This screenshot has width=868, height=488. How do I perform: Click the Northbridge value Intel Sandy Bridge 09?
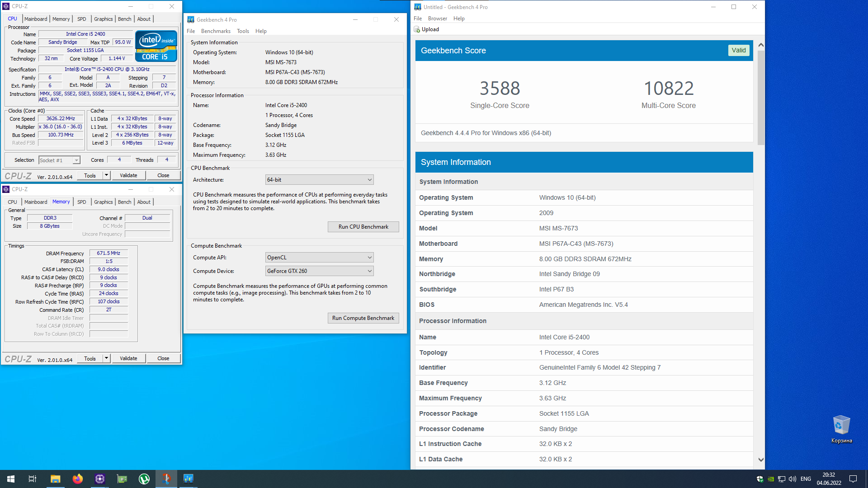[569, 274]
